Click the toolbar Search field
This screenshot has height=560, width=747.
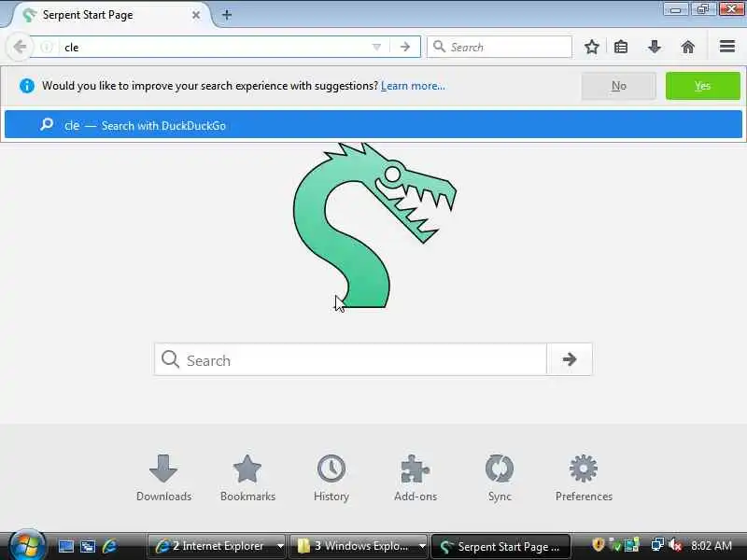click(500, 47)
